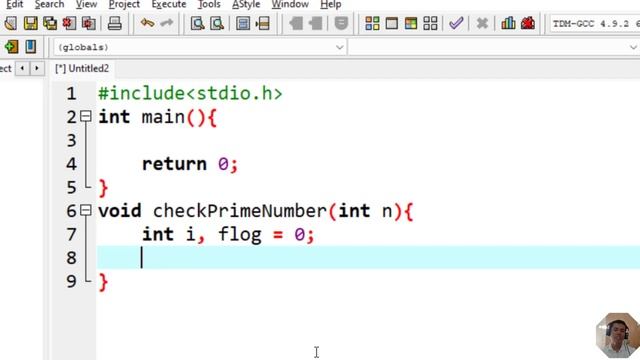Screen dimensions: 640x360
Task: Click the Compile & Run colored window icon
Action: [411, 23]
